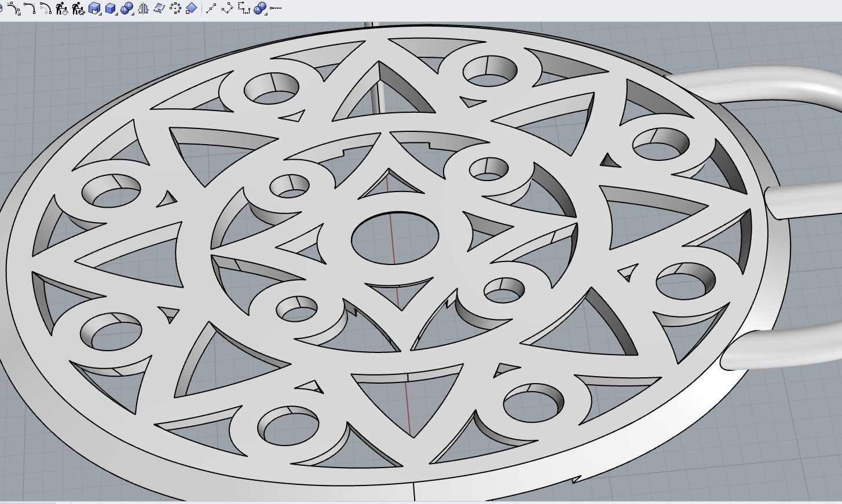Screen dimensions: 842x504
Task: Select the planar surface diamond icon
Action: click(x=191, y=8)
